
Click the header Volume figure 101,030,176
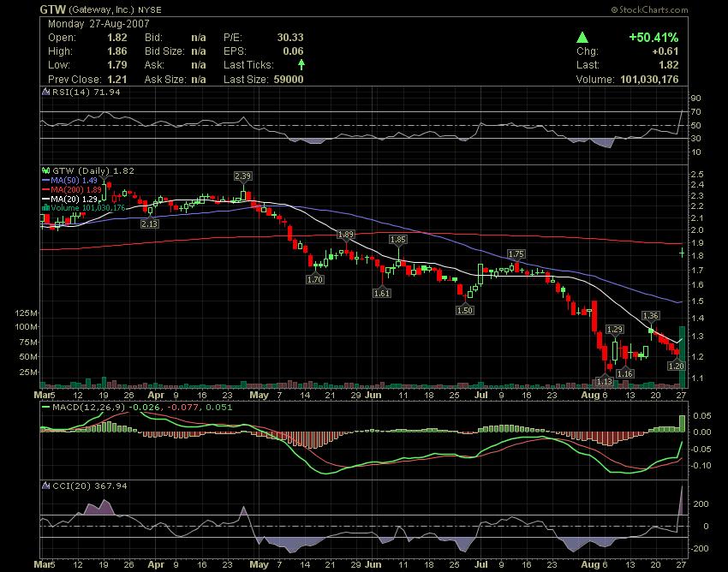(649, 80)
